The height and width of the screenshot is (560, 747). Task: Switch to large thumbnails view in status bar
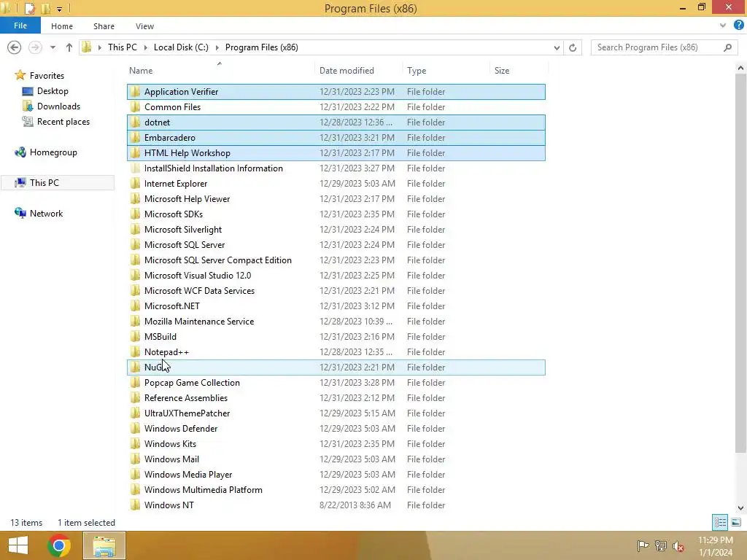pyautogui.click(x=736, y=522)
